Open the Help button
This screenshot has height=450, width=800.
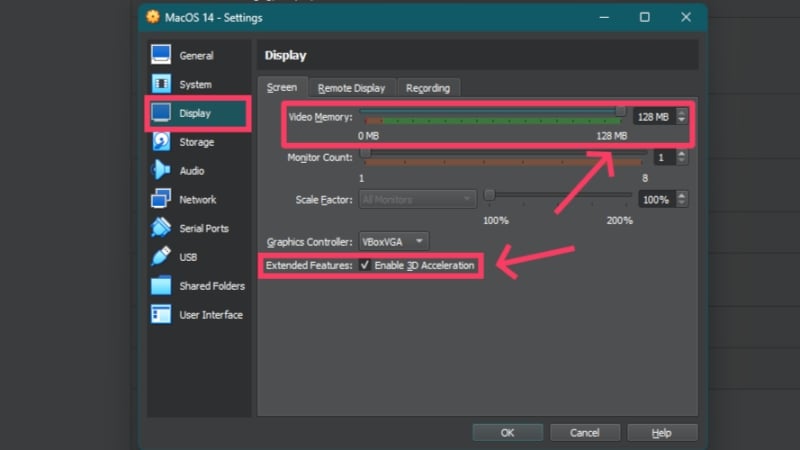pyautogui.click(x=662, y=433)
